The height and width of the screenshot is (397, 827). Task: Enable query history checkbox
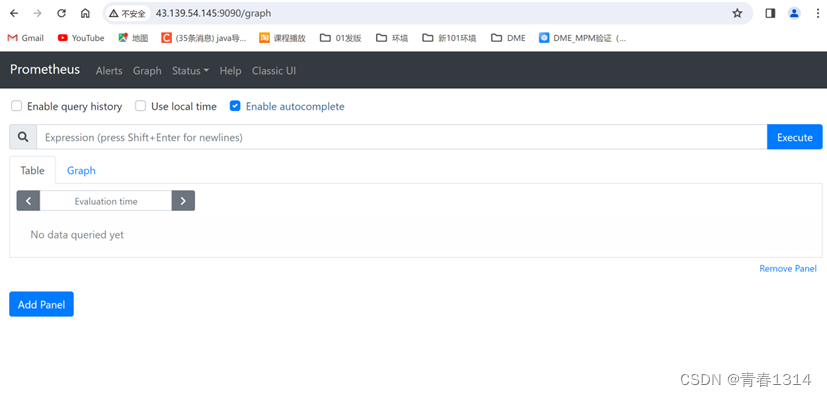click(17, 106)
